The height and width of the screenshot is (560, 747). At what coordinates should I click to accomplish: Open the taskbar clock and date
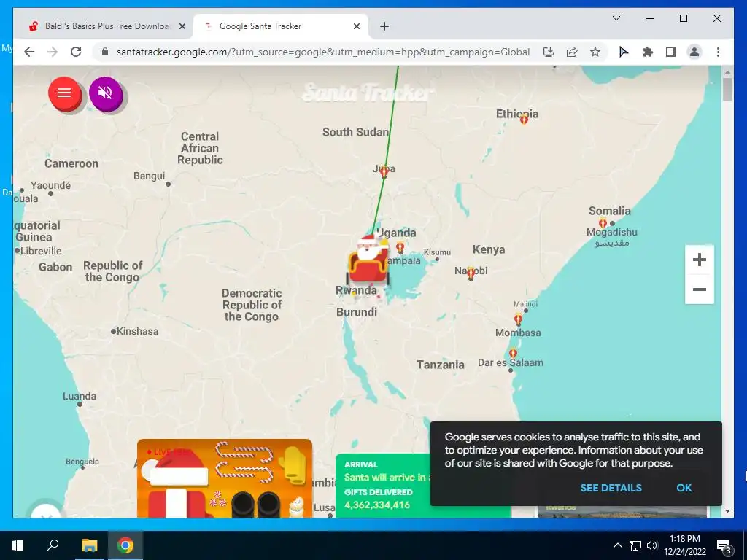[684, 545]
